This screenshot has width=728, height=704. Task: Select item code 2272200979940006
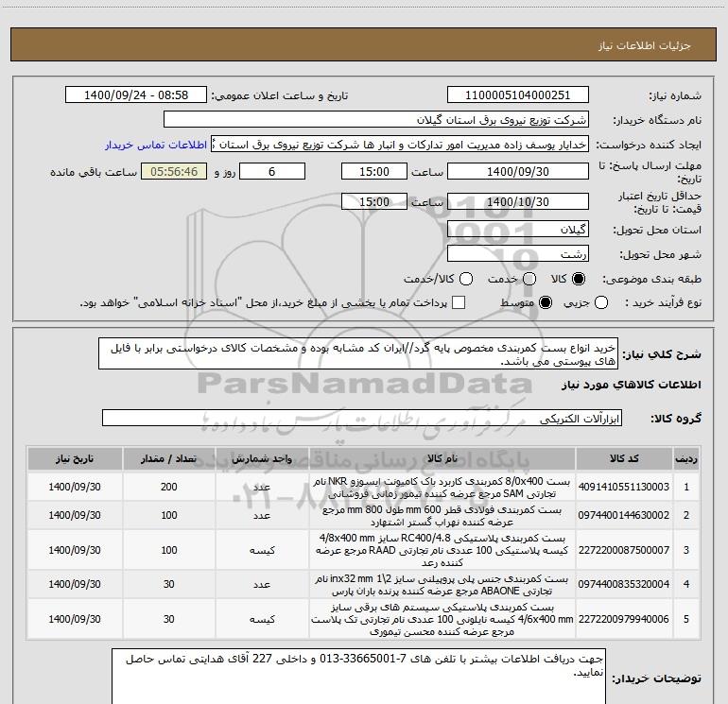pos(624,619)
